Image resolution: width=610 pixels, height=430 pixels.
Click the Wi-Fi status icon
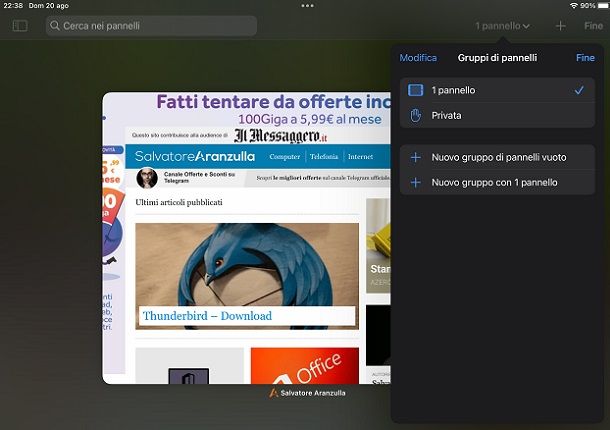(x=574, y=6)
